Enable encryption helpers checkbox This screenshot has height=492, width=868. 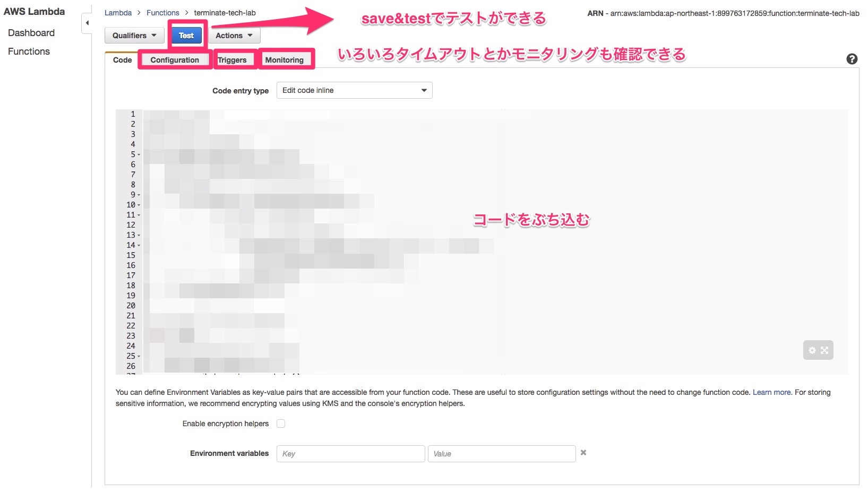click(x=281, y=424)
